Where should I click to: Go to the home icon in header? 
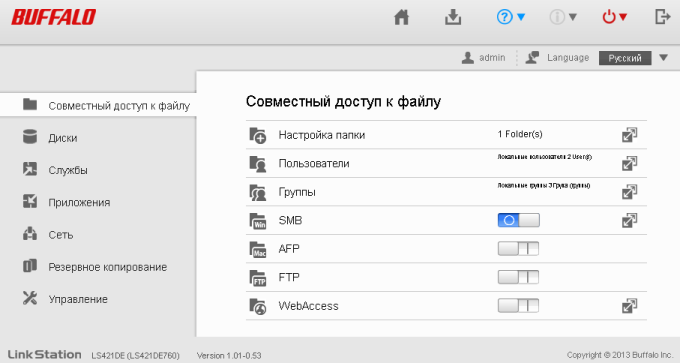coord(401,17)
